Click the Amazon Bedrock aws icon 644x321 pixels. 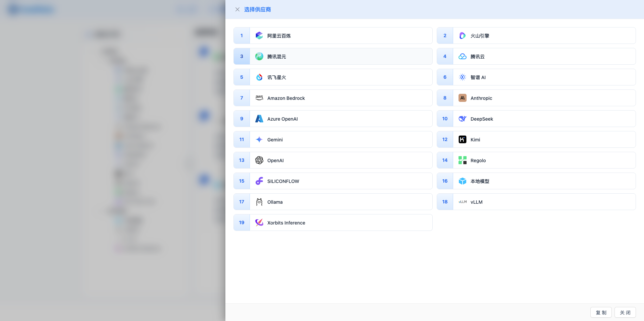pos(259,98)
